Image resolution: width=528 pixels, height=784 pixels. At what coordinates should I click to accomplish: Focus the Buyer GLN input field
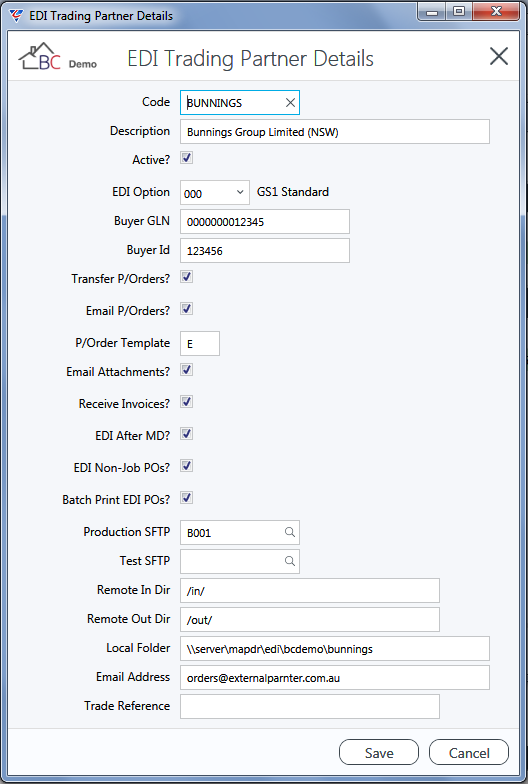coord(264,222)
